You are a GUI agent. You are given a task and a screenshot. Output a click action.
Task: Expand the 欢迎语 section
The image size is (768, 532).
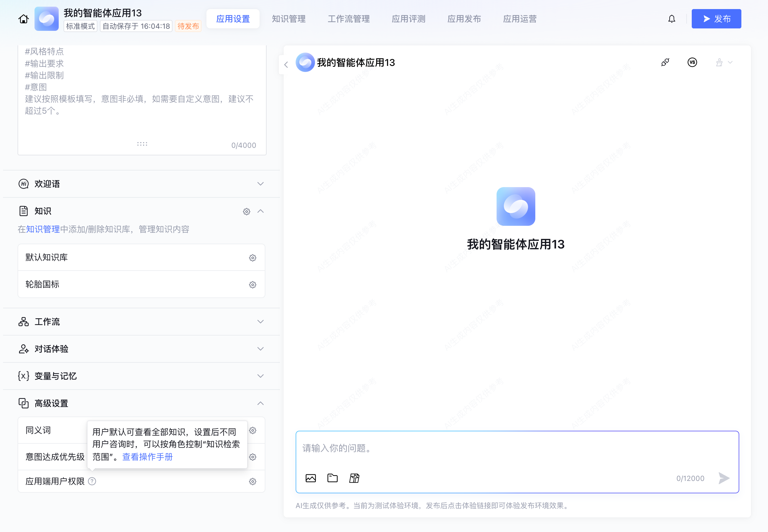260,184
